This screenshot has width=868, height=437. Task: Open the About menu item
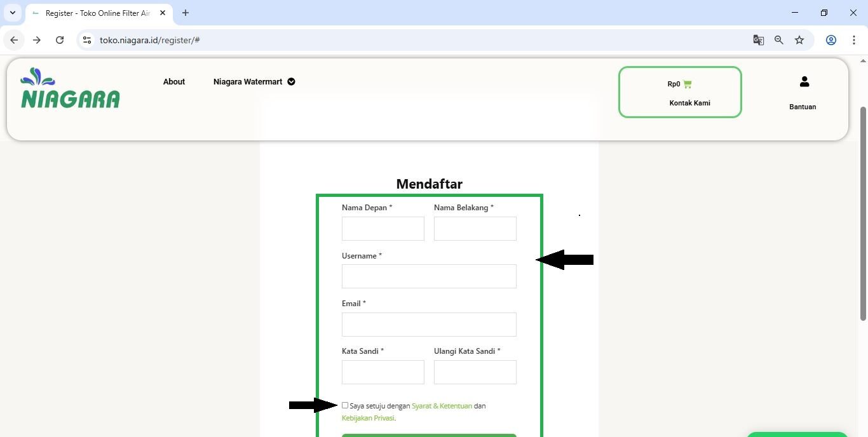173,81
